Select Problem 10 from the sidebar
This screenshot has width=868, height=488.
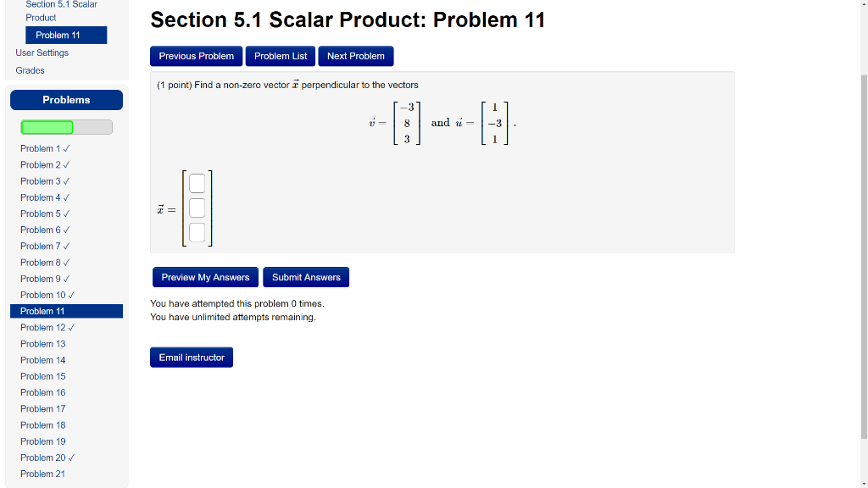45,294
